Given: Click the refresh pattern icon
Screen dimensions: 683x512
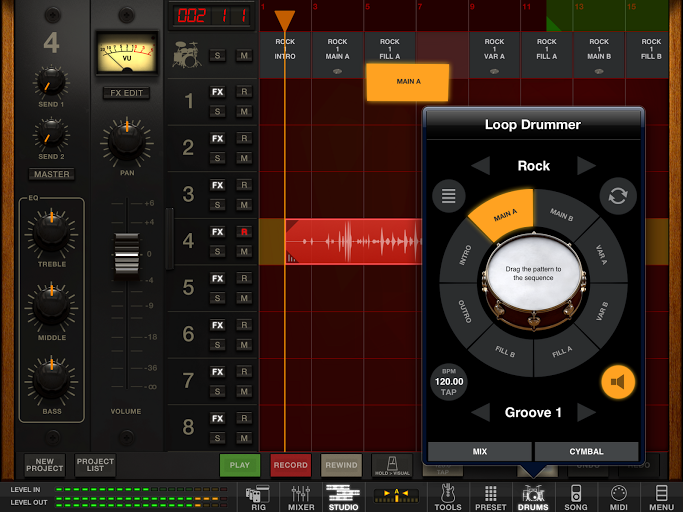Looking at the screenshot, I should point(618,195).
